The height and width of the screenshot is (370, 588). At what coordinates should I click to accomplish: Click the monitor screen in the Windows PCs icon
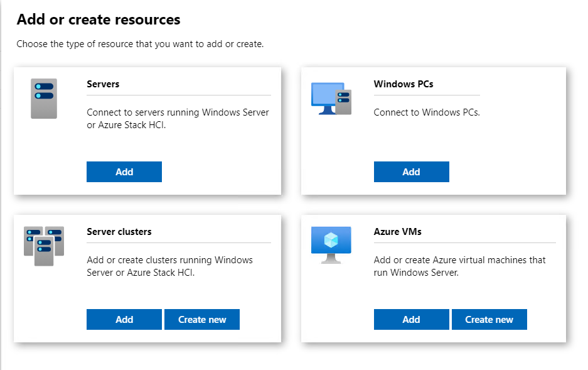[327, 93]
